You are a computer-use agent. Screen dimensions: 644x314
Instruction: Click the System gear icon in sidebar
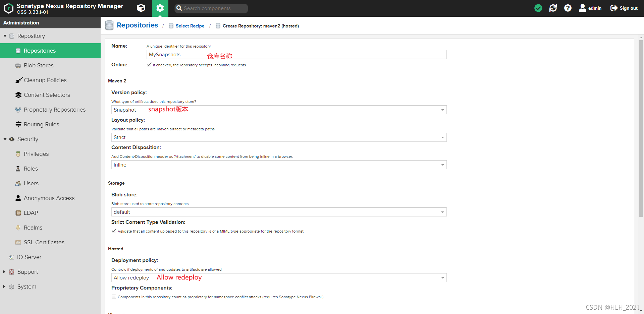click(x=12, y=287)
